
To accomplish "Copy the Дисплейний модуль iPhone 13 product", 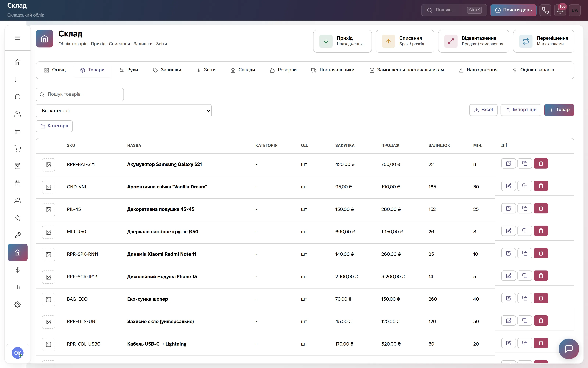I will click(x=525, y=276).
